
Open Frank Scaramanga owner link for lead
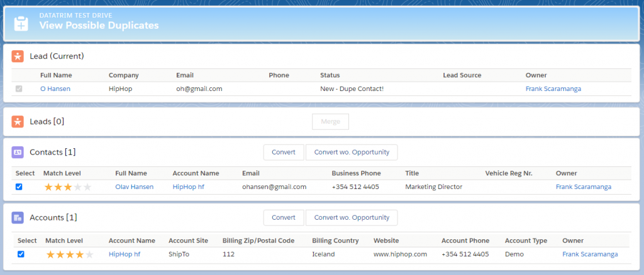(553, 89)
